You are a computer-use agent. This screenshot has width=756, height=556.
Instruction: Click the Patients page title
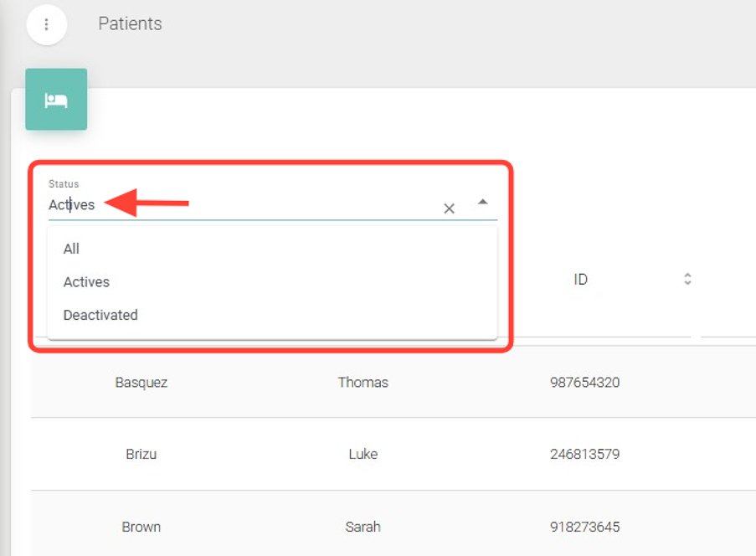(x=131, y=23)
